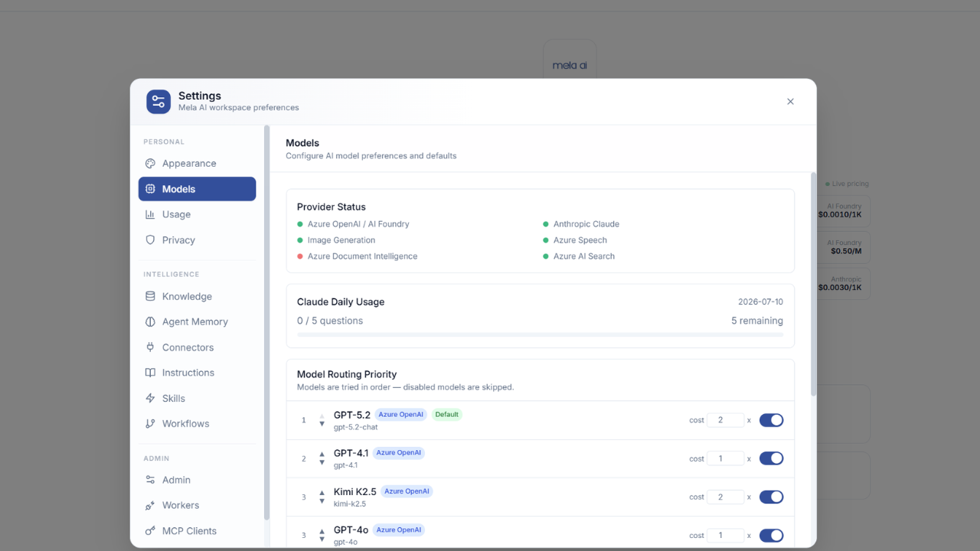Click the "mela ai" logo behind the Settings dialog
The height and width of the screenshot is (551, 980).
[x=570, y=66]
